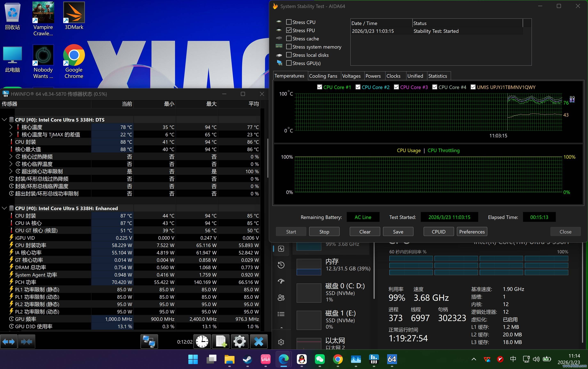Image resolution: width=588 pixels, height=369 pixels.
Task: Click HWiNFO clock reset timer icon
Action: (x=202, y=341)
